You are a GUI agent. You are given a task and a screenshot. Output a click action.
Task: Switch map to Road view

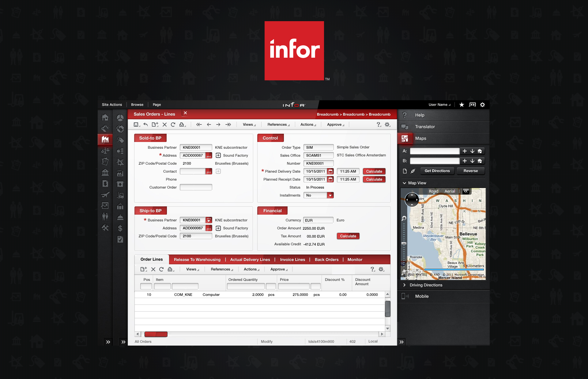click(x=433, y=191)
